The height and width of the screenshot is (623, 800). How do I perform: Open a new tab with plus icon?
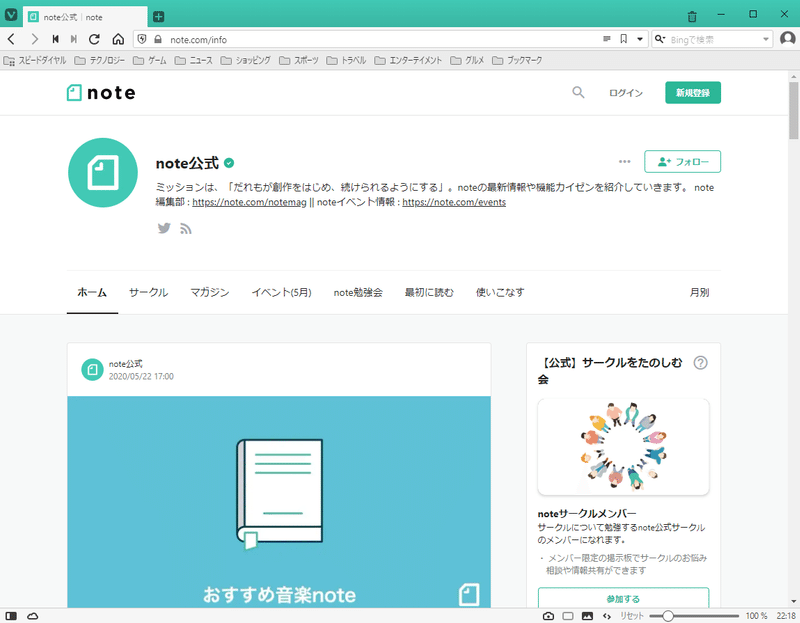[x=159, y=17]
